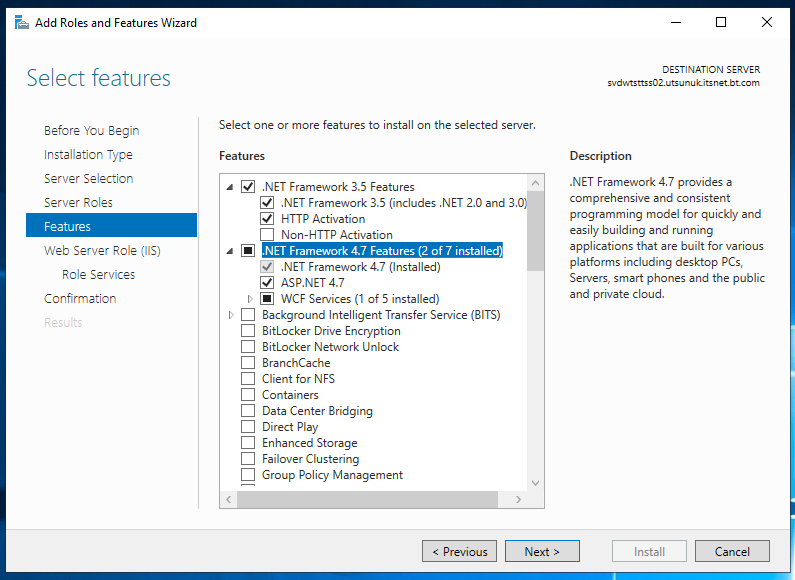This screenshot has height=580, width=795.
Task: Expand WCF Services node
Action: (x=250, y=299)
